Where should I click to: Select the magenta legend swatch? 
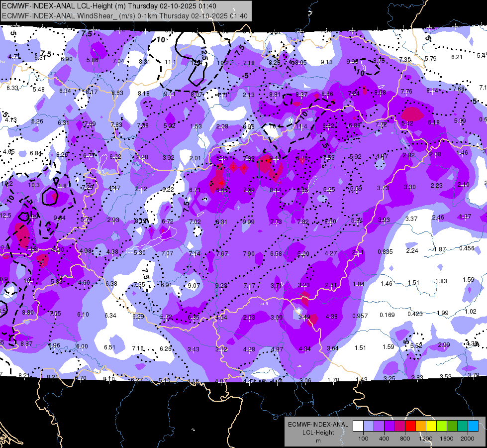400,426
